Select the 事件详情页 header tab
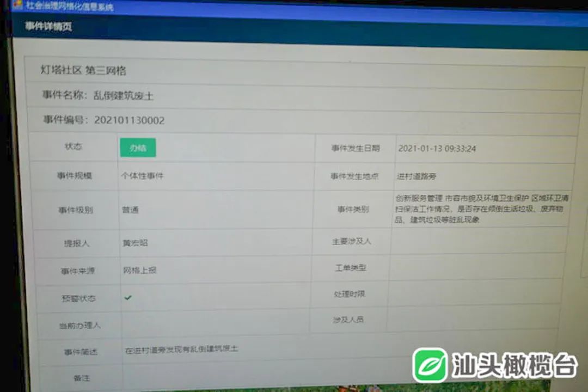 point(48,26)
